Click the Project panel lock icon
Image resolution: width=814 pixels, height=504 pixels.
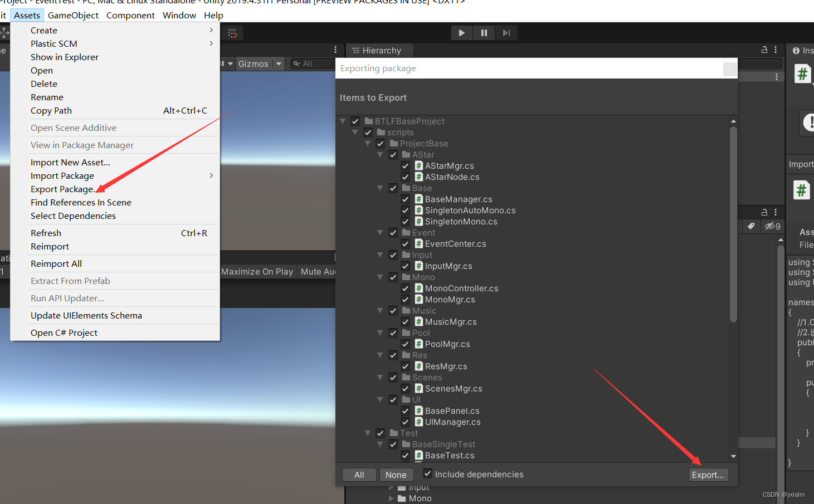tap(764, 212)
